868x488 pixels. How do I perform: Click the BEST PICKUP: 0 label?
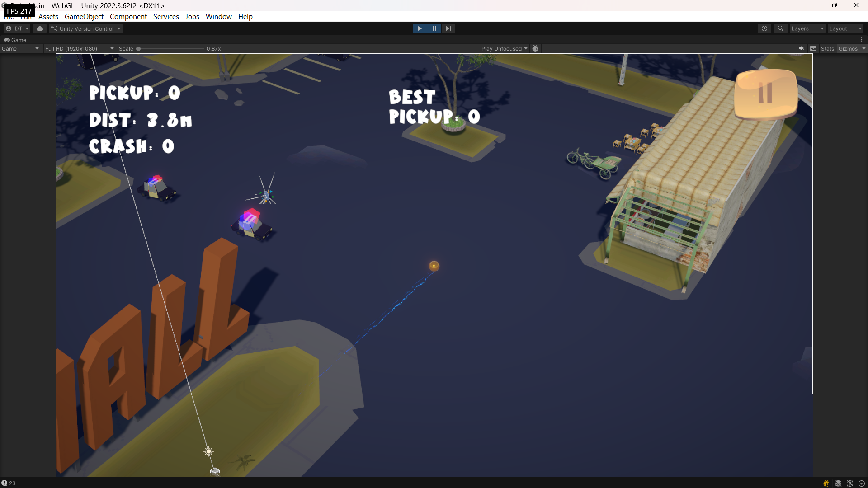point(434,107)
